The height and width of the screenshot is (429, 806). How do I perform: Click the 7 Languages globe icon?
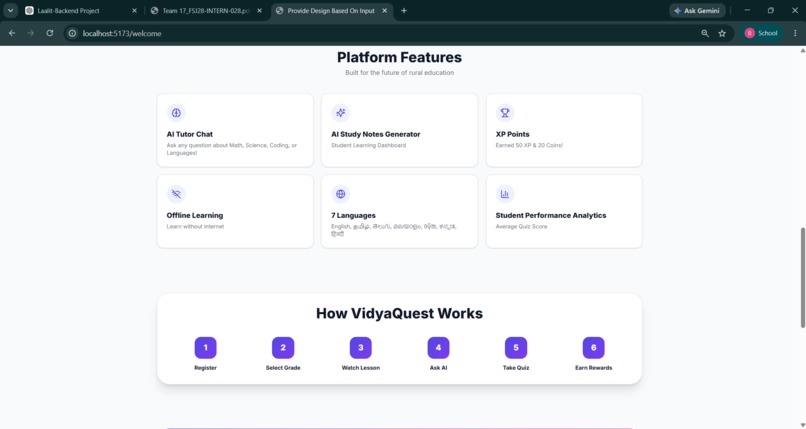[340, 194]
